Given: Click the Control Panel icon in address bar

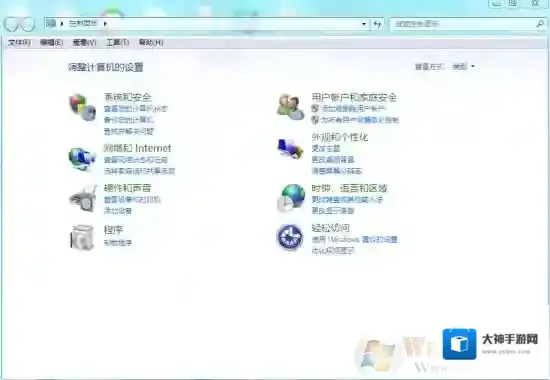Looking at the screenshot, I should 51,24.
